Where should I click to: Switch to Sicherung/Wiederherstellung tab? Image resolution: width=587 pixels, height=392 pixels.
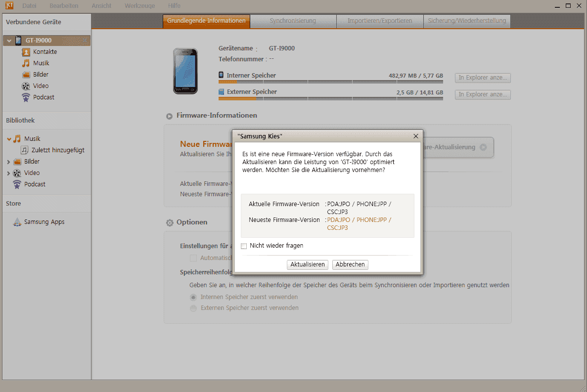tap(467, 21)
